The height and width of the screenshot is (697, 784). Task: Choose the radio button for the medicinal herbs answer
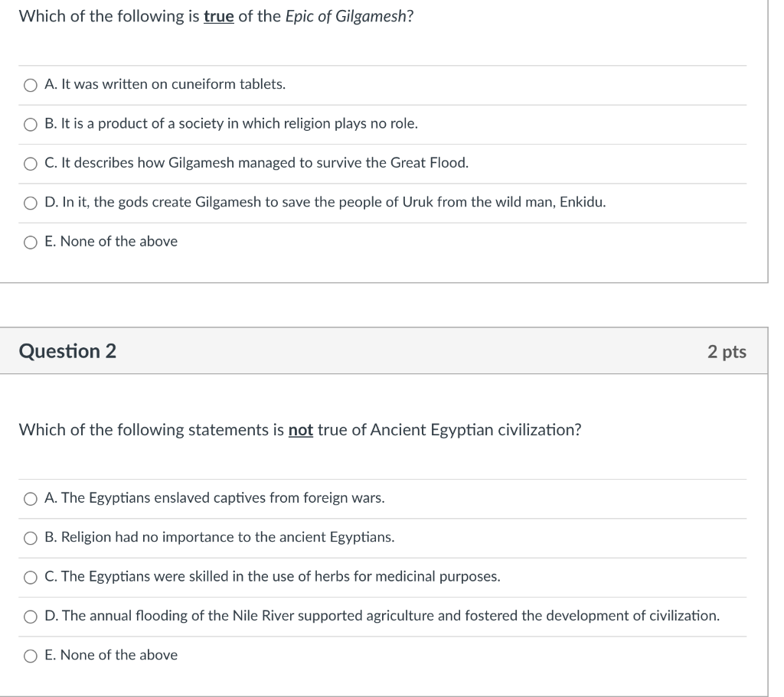(x=31, y=578)
